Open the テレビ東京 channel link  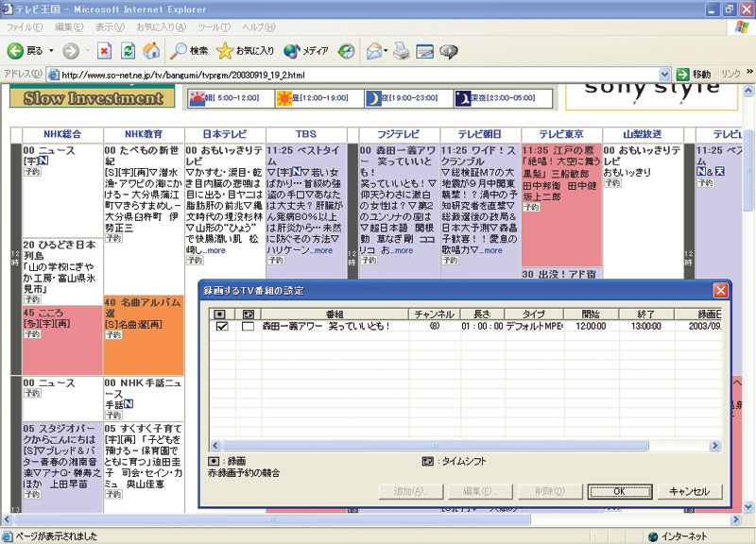(x=561, y=134)
